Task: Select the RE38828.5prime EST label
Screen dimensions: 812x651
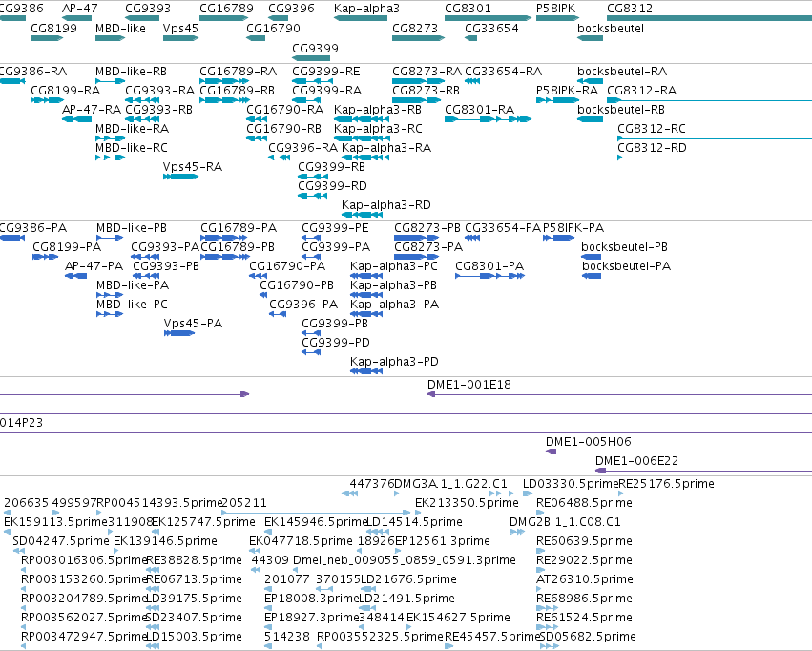Action: point(195,560)
